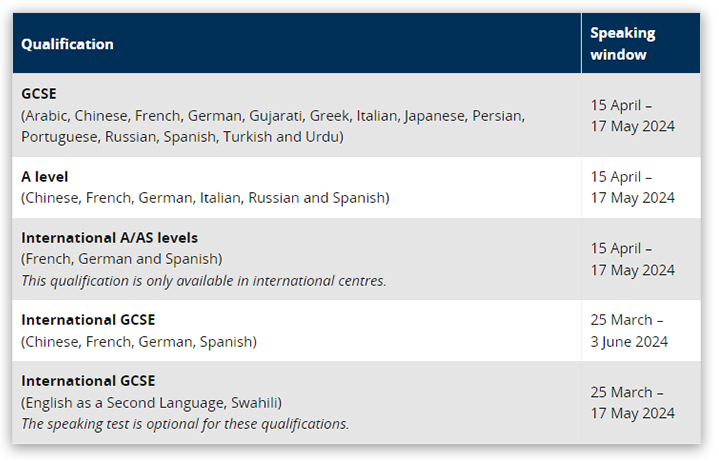Click the Speaking window column header
This screenshot has width=719, height=462.
point(618,44)
